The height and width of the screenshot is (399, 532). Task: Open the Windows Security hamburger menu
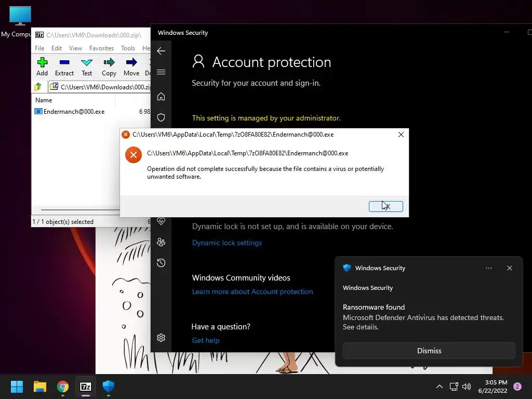161,72
